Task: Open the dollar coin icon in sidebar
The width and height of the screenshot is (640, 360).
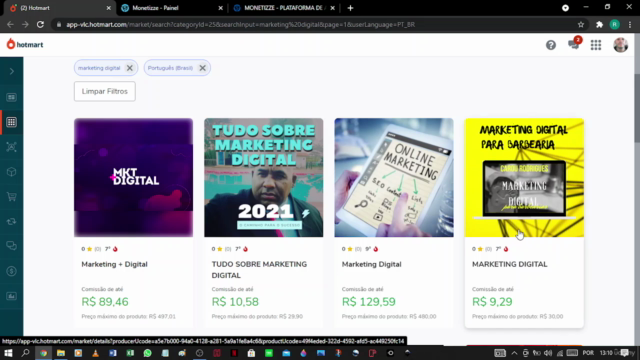Action: click(11, 271)
